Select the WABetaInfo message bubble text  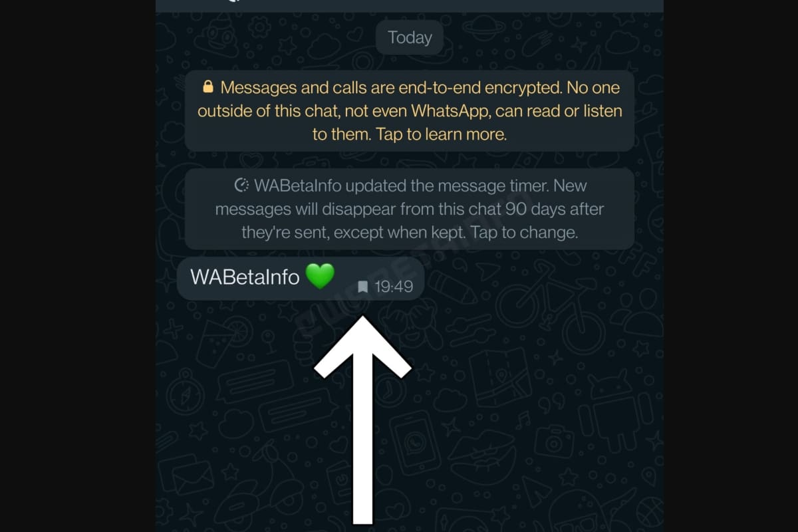pyautogui.click(x=245, y=277)
